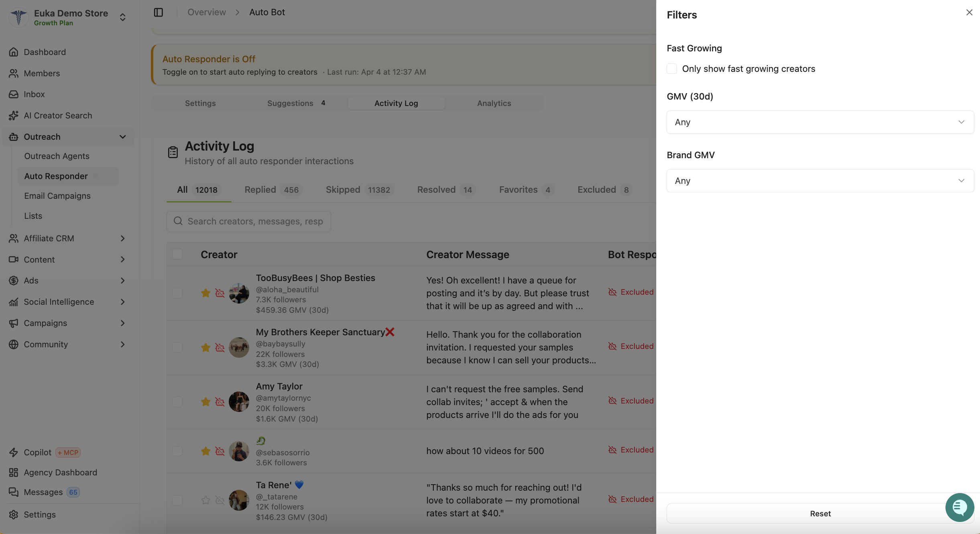Screen dimensions: 980x534
Task: Open Agency Dashboard grid icon
Action: pos(14,473)
